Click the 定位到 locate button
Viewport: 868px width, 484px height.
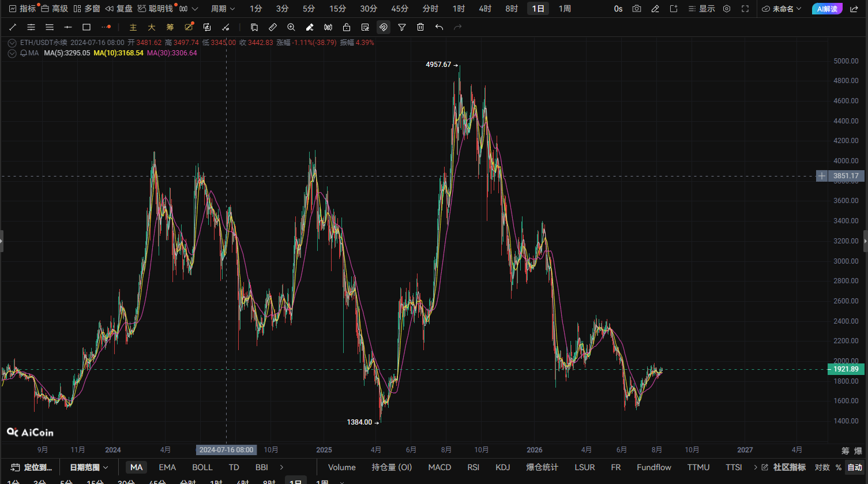(32, 467)
